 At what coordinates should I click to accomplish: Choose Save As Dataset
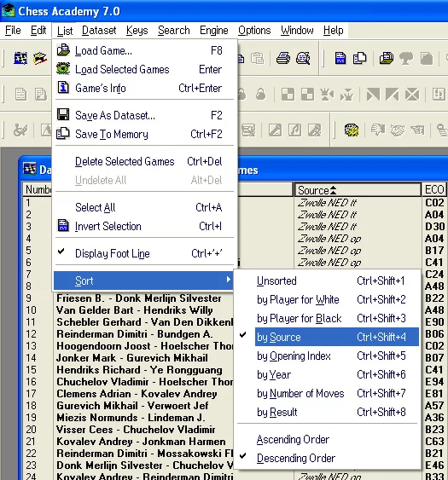click(x=144, y=115)
